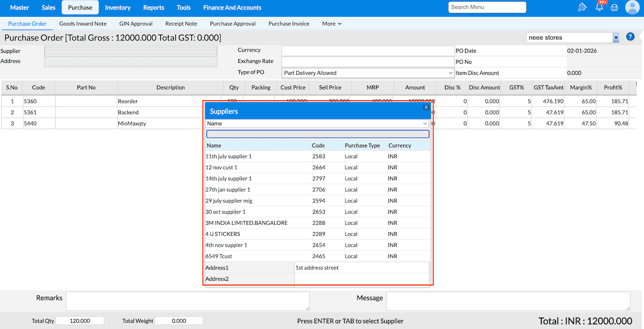The image size is (644, 329).
Task: Click the Search Menu field
Action: (487, 7)
